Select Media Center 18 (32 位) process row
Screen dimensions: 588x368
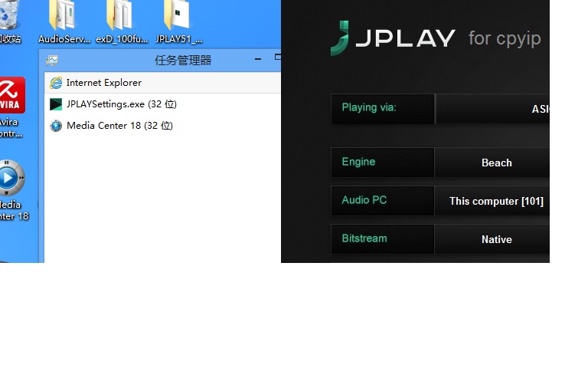[162, 126]
